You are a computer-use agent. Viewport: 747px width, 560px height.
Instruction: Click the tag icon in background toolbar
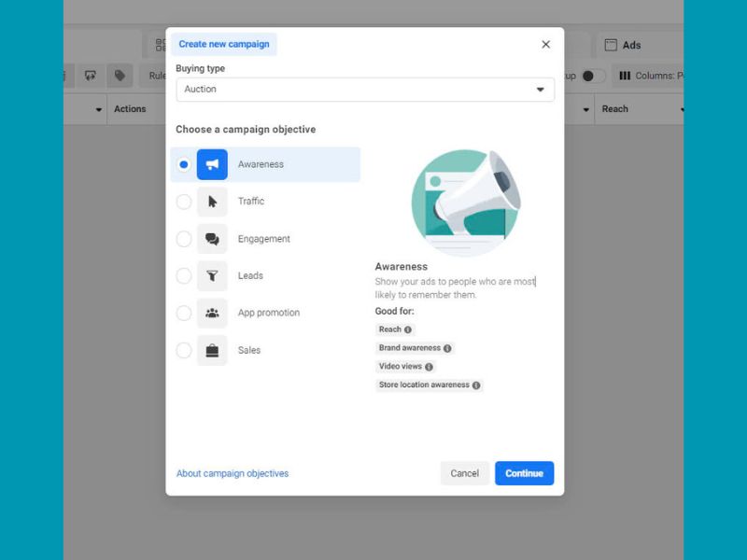click(x=120, y=76)
